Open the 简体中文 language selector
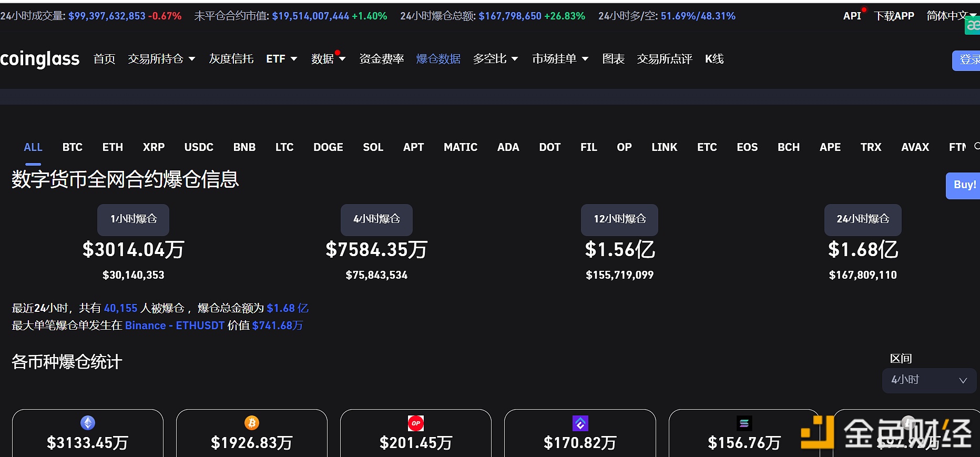 [950, 16]
